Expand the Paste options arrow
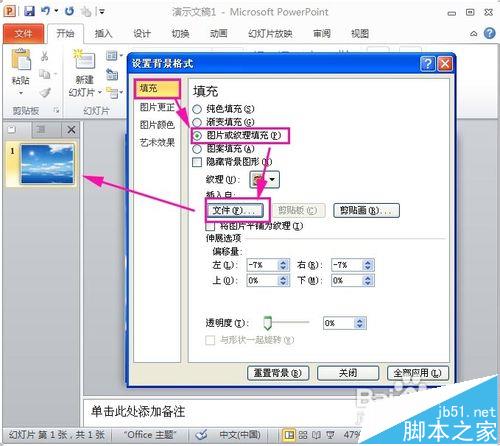The image size is (500, 446). tap(21, 93)
